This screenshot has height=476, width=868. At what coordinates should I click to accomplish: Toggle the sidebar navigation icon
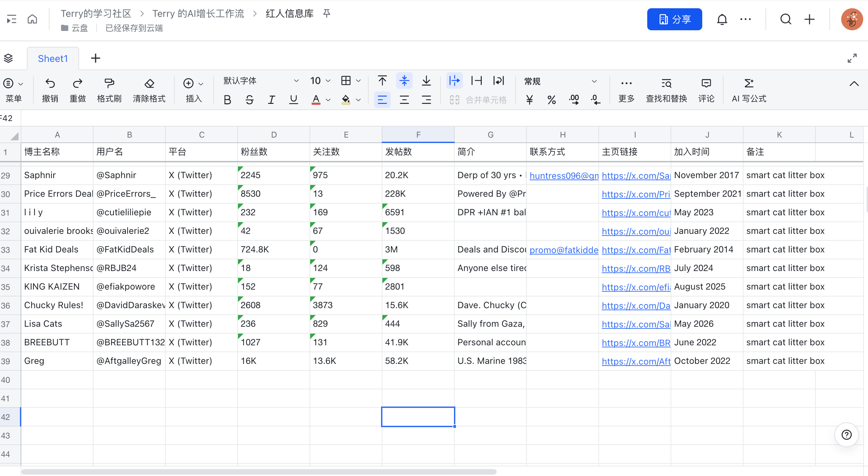12,19
